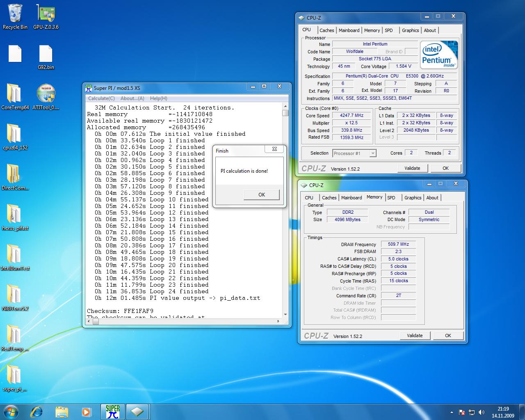This screenshot has height=420, width=525.
Task: Open the hexus_pifast folder icon
Action: pyautogui.click(x=15, y=217)
